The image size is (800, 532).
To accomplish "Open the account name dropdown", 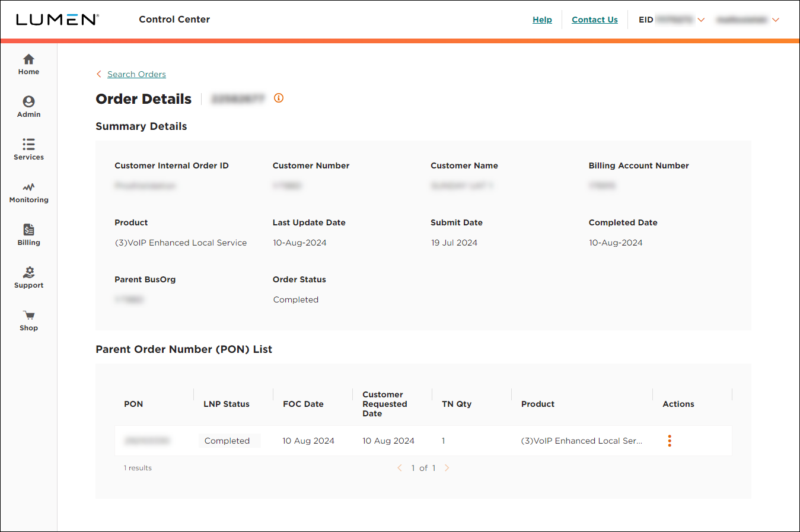I will (x=776, y=20).
